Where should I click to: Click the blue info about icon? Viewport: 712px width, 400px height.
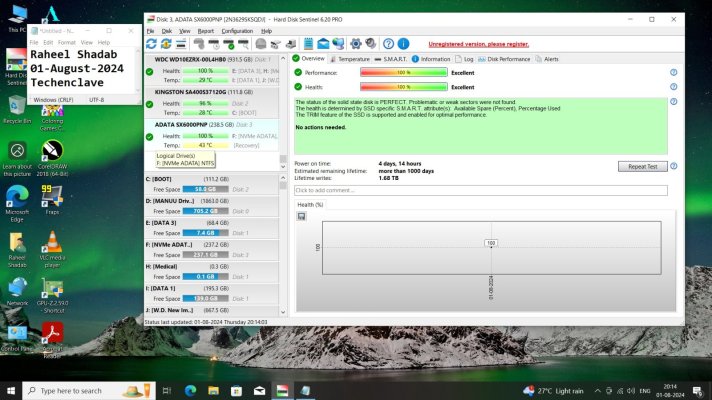pyautogui.click(x=403, y=44)
